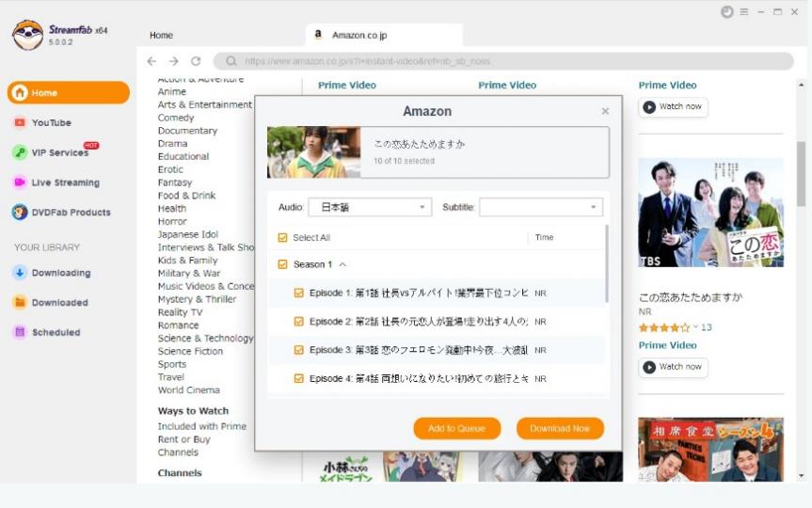The image size is (812, 508).
Task: Select the Drama category
Action: 172,143
